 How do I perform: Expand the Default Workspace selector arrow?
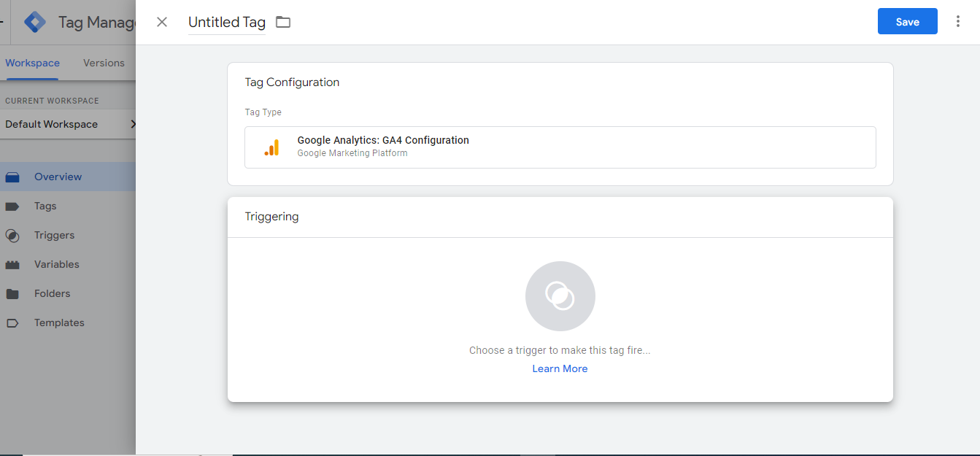click(x=132, y=124)
